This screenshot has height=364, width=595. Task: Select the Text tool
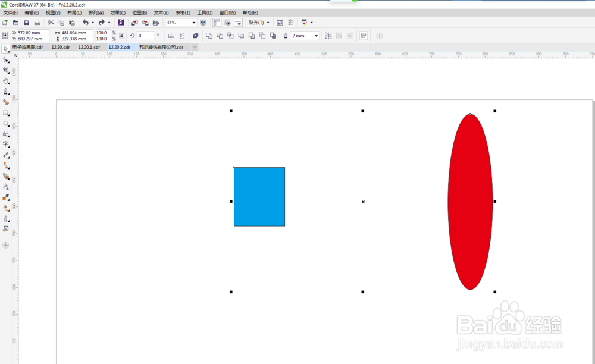point(6,145)
